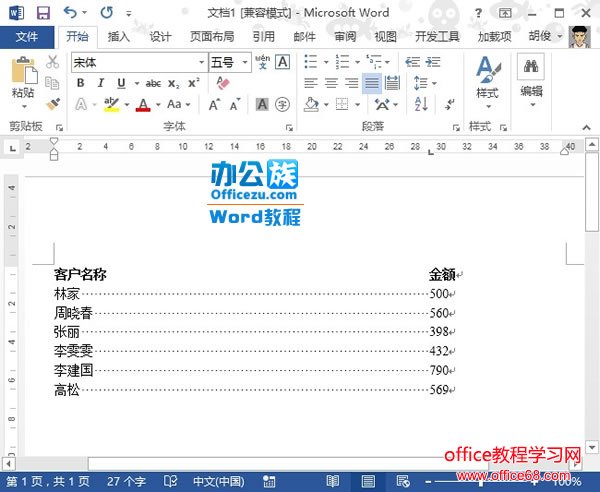Click the 中文(中国) language indicator
The image size is (600, 492).
coord(219,481)
